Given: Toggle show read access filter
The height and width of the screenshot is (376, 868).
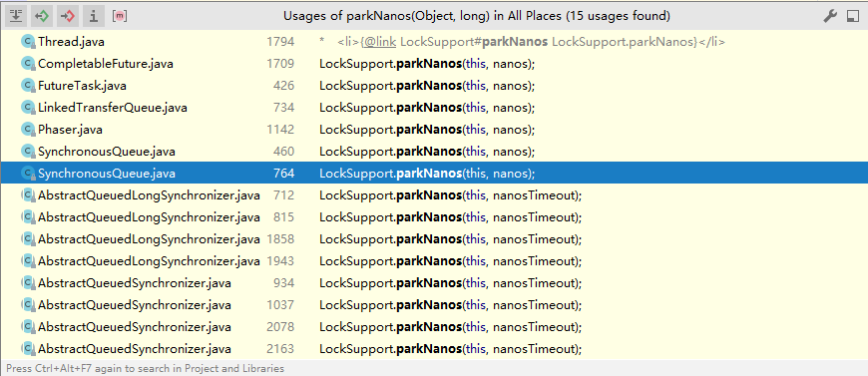Looking at the screenshot, I should 42,16.
